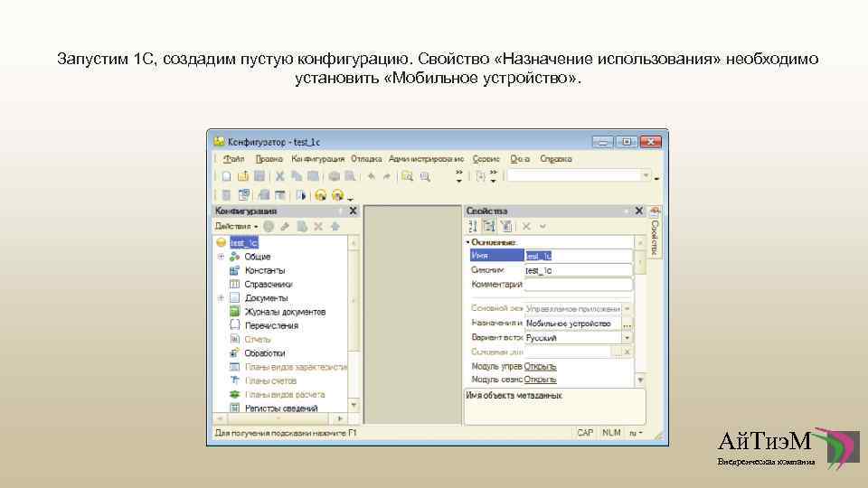Click inside the Синоним input field

pos(578,270)
